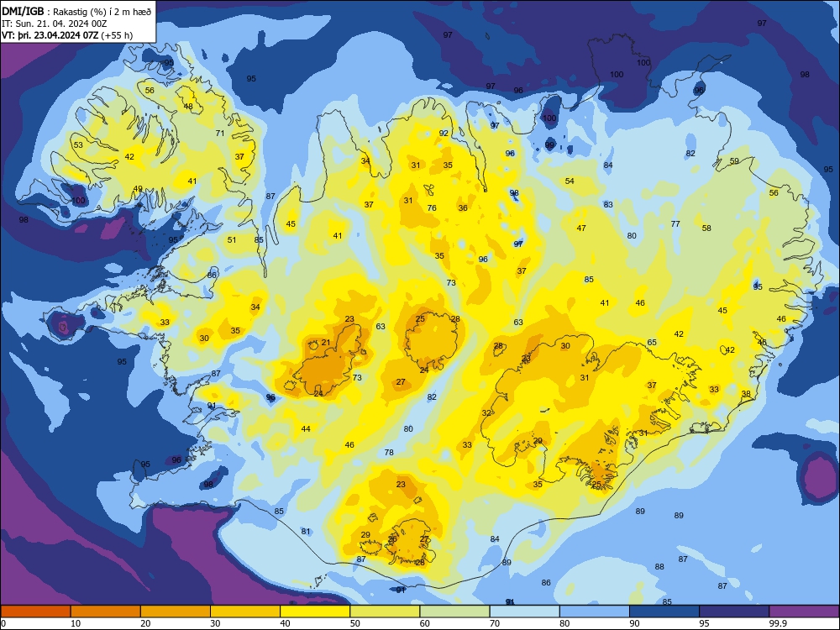Image resolution: width=840 pixels, height=630 pixels.
Task: Click the map value '81' near the south coast
Action: [306, 532]
